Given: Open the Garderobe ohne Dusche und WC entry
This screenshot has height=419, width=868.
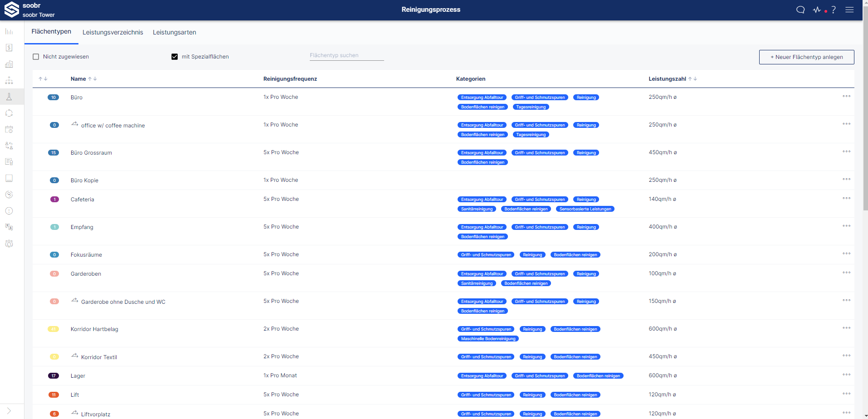Looking at the screenshot, I should tap(123, 302).
